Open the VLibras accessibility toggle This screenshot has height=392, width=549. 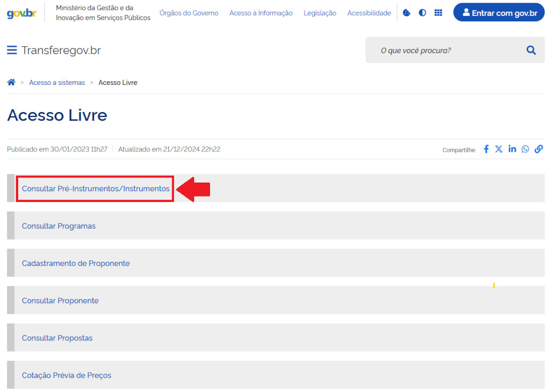(x=407, y=12)
